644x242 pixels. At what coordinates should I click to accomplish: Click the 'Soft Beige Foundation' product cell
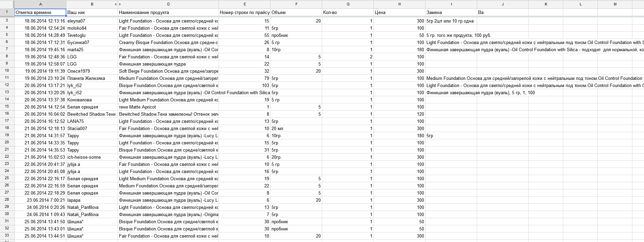tap(168, 71)
